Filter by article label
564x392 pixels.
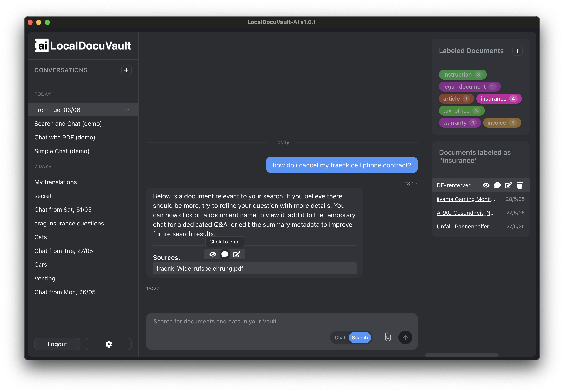pyautogui.click(x=456, y=99)
